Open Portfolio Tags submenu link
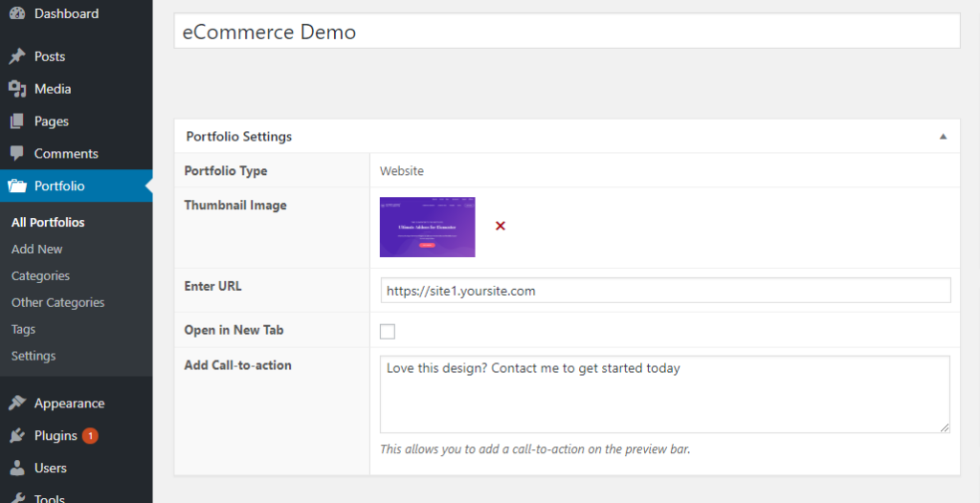The height and width of the screenshot is (503, 980). pos(23,329)
